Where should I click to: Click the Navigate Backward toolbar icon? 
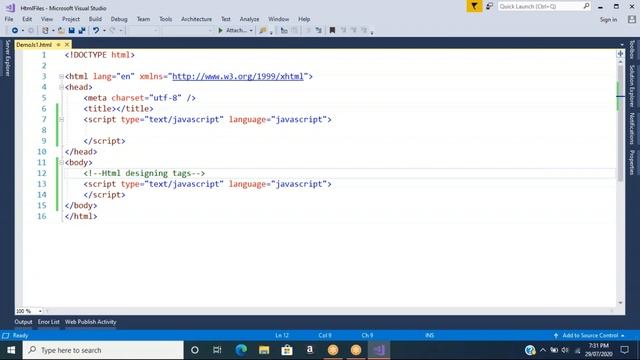coord(15,30)
